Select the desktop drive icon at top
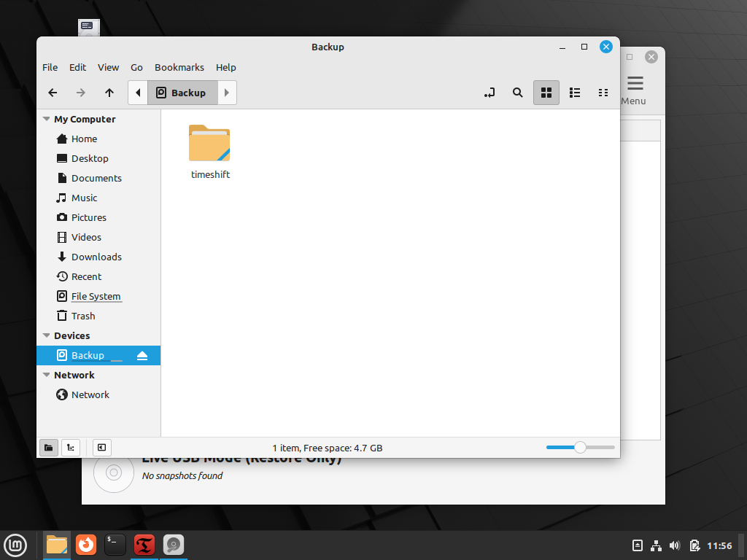Viewport: 747px width, 560px height. pyautogui.click(x=89, y=28)
